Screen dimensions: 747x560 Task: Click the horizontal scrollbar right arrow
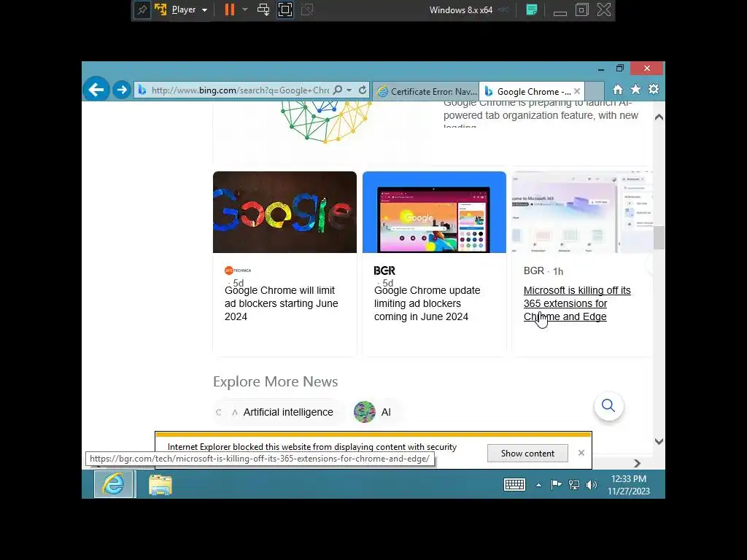637,463
